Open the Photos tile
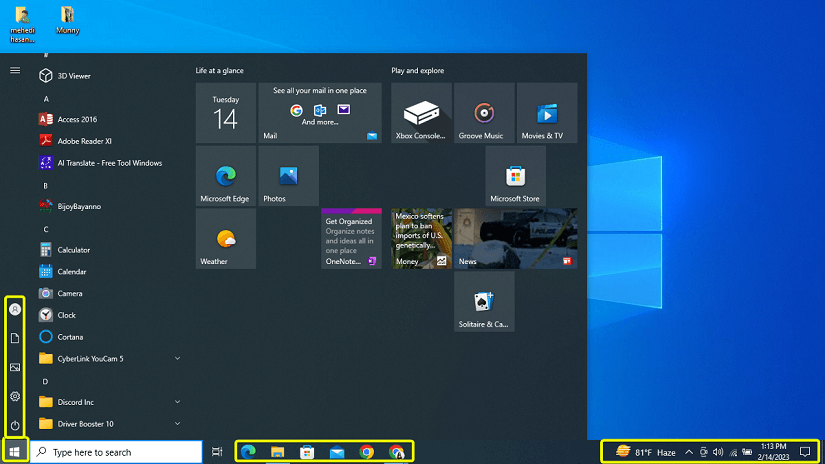Image resolution: width=825 pixels, height=464 pixels. pyautogui.click(x=288, y=176)
